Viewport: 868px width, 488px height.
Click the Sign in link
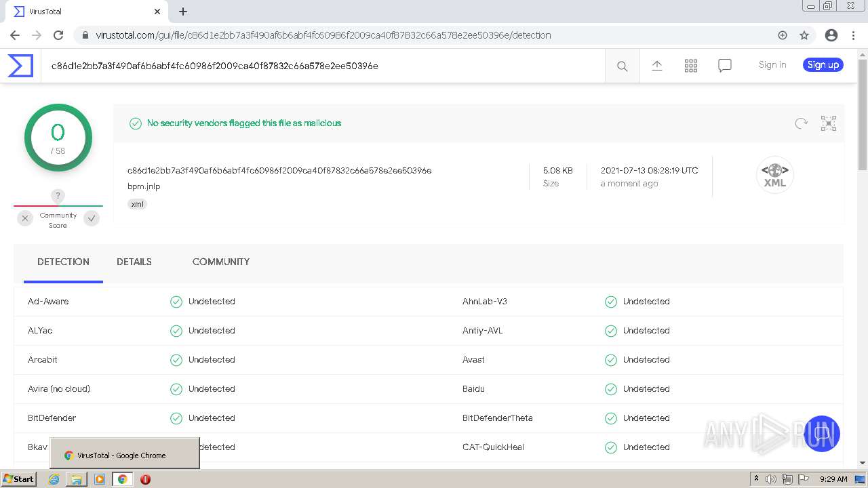point(772,65)
